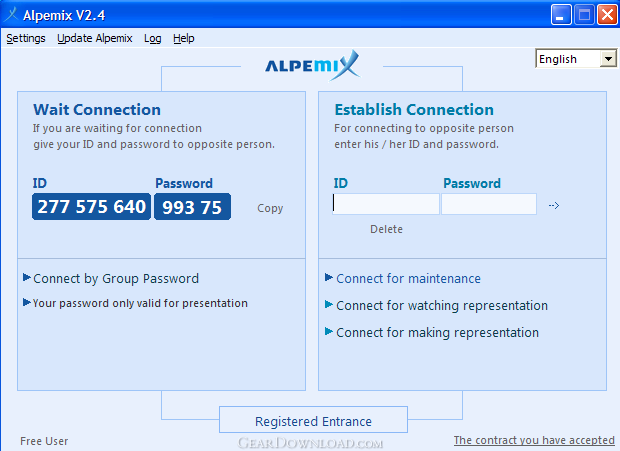Choose Connect for making representation
Image resolution: width=620 pixels, height=451 pixels.
pos(437,333)
